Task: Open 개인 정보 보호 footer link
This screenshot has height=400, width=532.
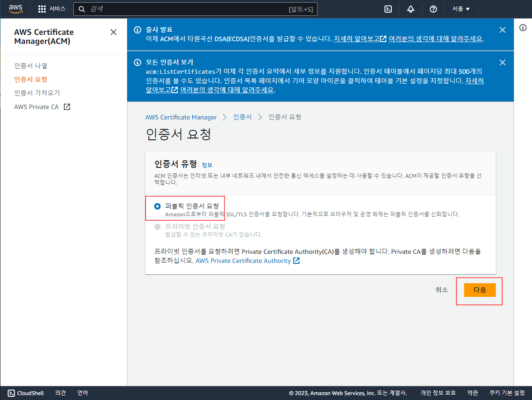Action: coord(438,393)
